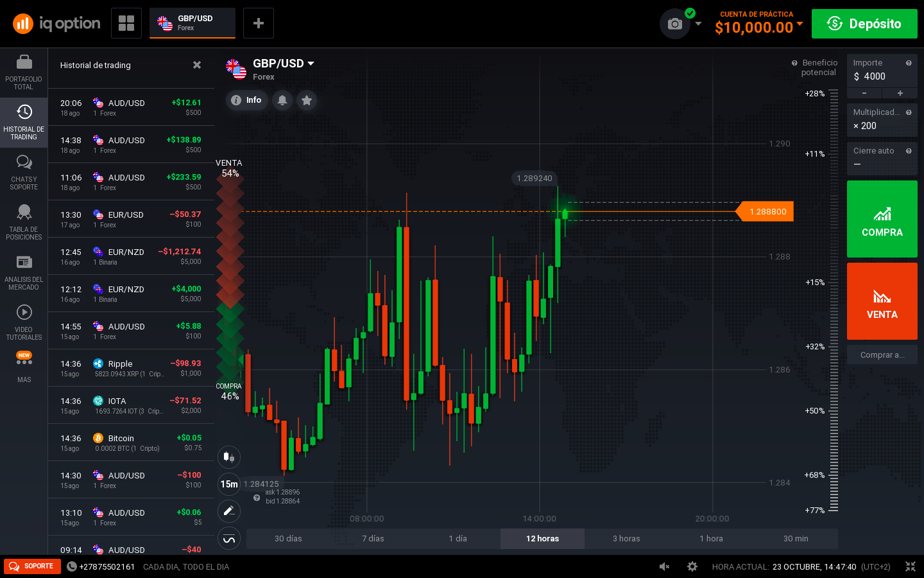Select the 1 hora time range
Image resolution: width=924 pixels, height=578 pixels.
711,539
